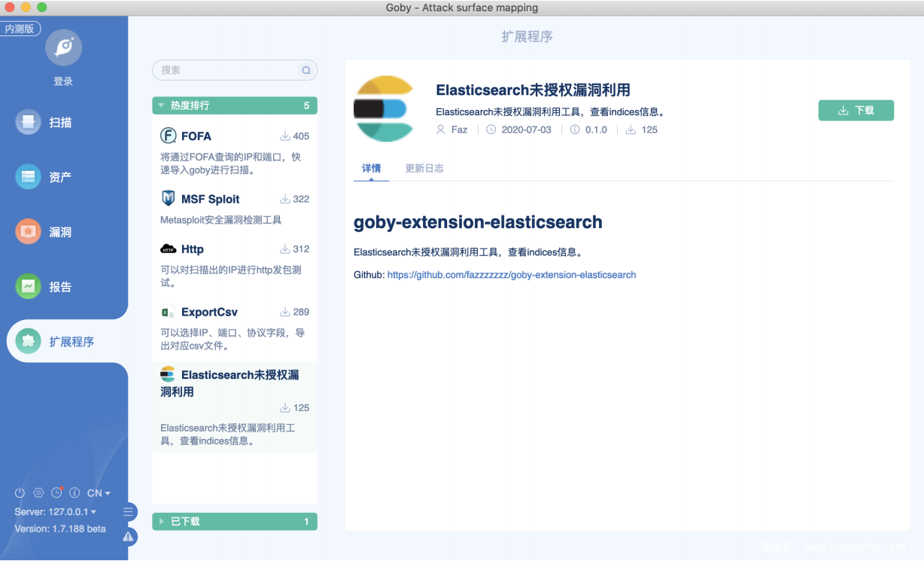Click the warning triangle icon
The width and height of the screenshot is (924, 561).
pos(129,536)
